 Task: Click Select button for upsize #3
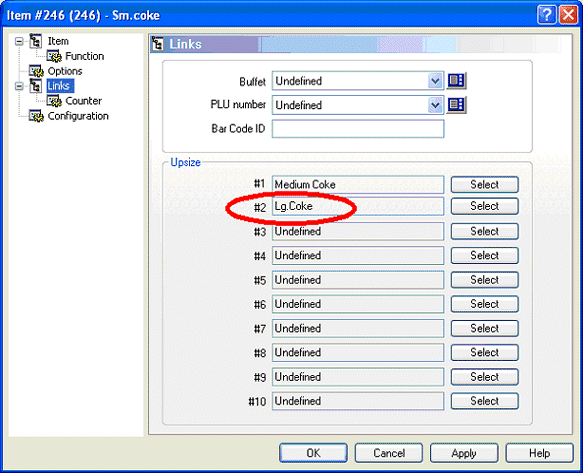click(x=484, y=231)
